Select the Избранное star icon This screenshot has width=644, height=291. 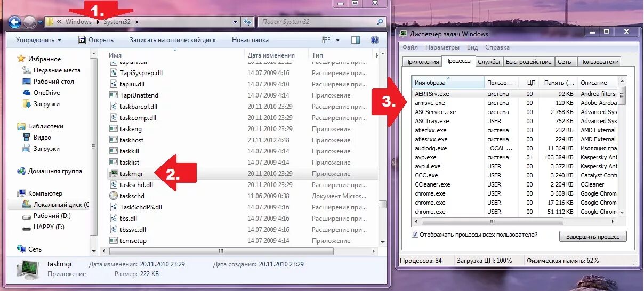click(21, 59)
